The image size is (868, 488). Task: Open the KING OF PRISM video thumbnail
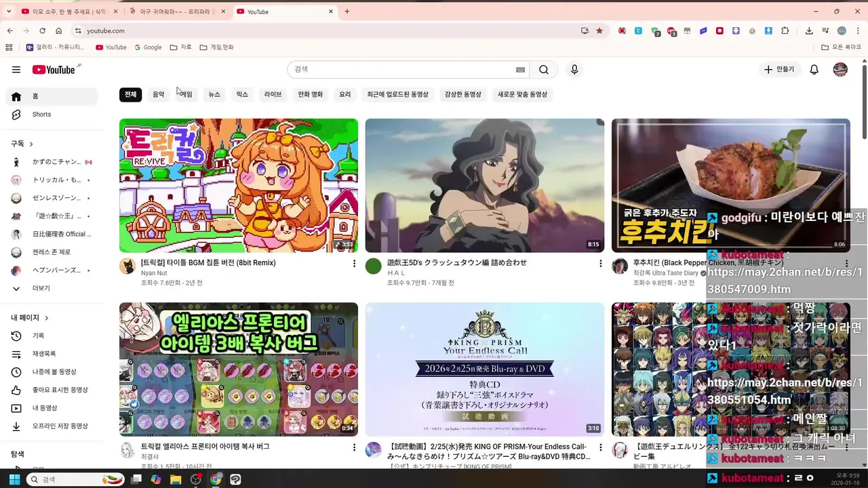pos(485,369)
